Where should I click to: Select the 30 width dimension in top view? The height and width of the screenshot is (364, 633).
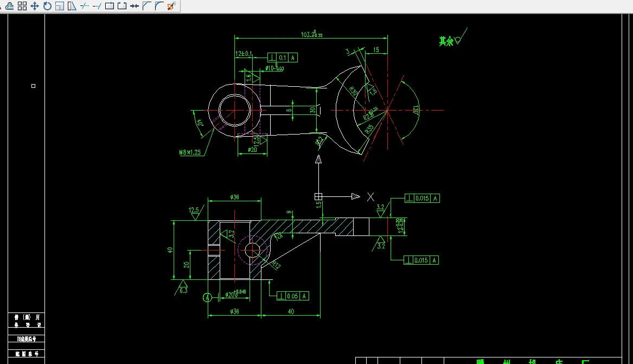point(312,110)
